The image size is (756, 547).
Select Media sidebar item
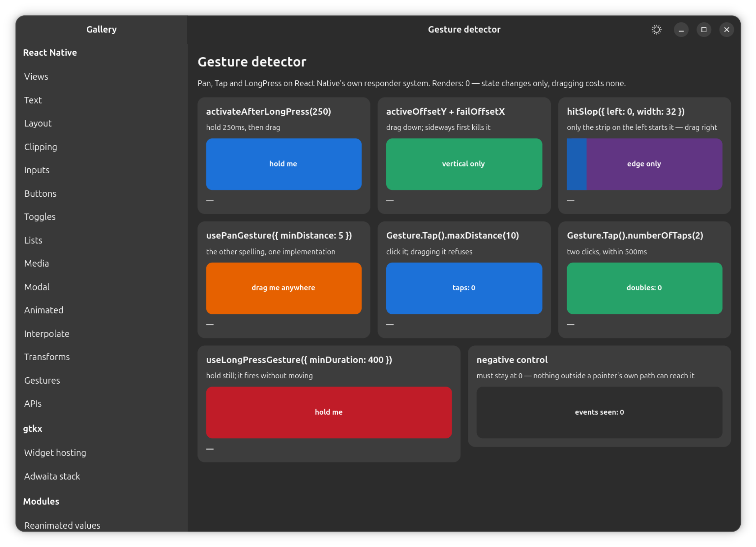coord(101,263)
